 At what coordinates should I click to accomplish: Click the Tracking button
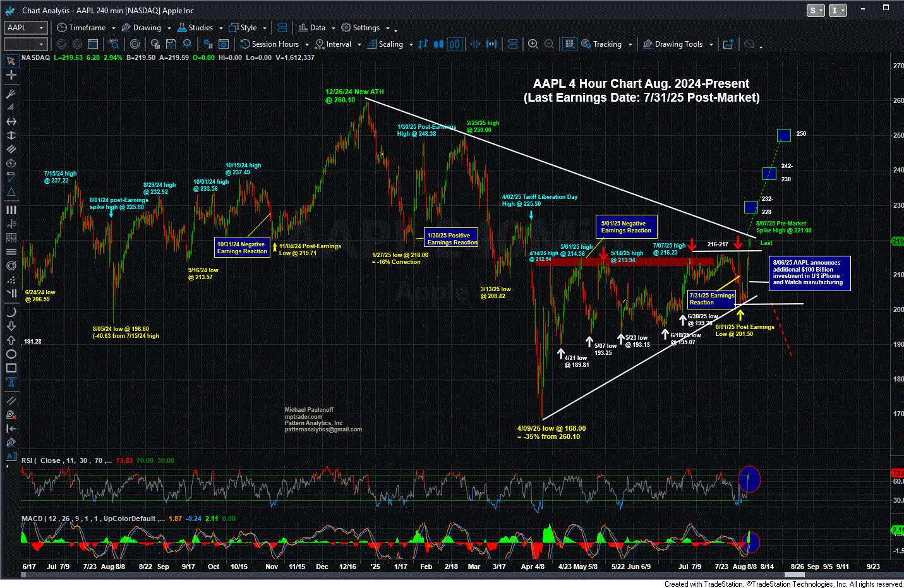click(x=602, y=44)
